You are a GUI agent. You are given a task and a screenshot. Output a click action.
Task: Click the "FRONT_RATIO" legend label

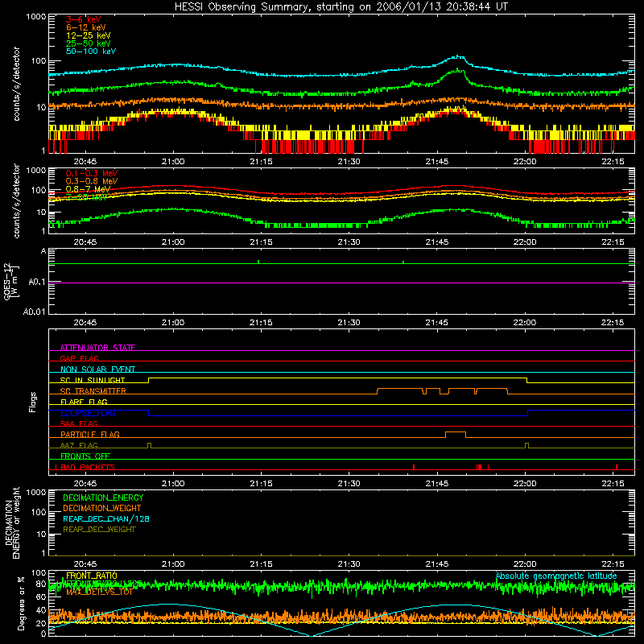click(92, 576)
